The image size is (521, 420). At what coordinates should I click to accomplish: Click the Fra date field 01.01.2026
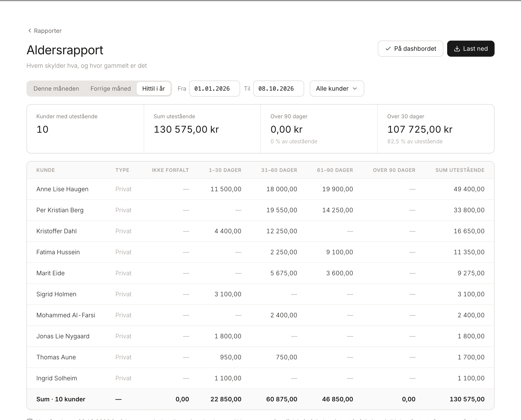tap(214, 89)
